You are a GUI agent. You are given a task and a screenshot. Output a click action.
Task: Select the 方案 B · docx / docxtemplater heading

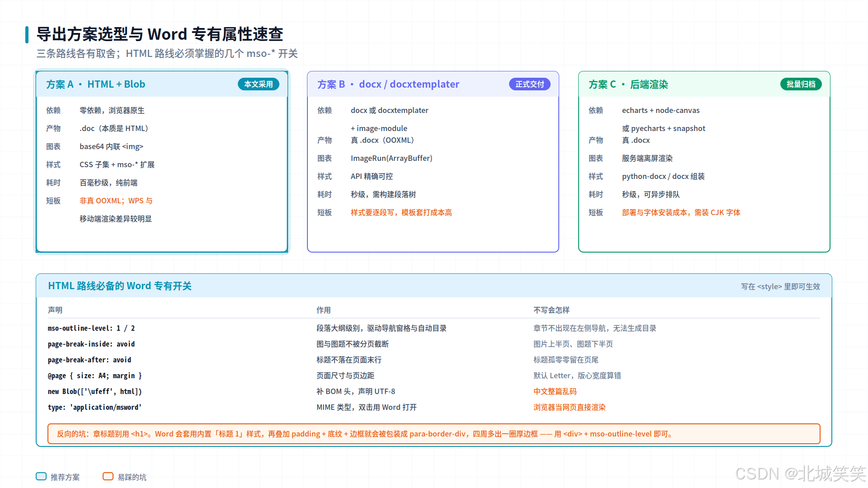(388, 84)
